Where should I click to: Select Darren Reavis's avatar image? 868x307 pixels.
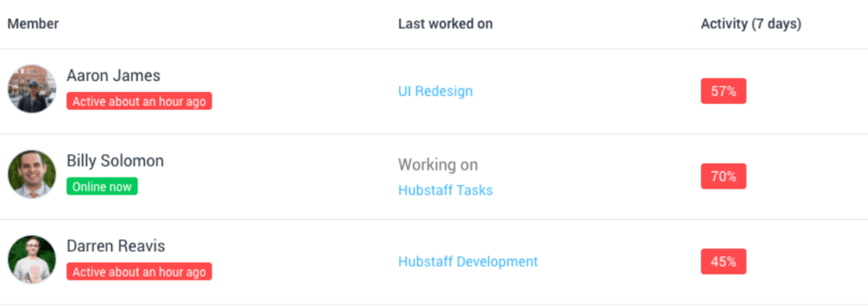coord(32,259)
